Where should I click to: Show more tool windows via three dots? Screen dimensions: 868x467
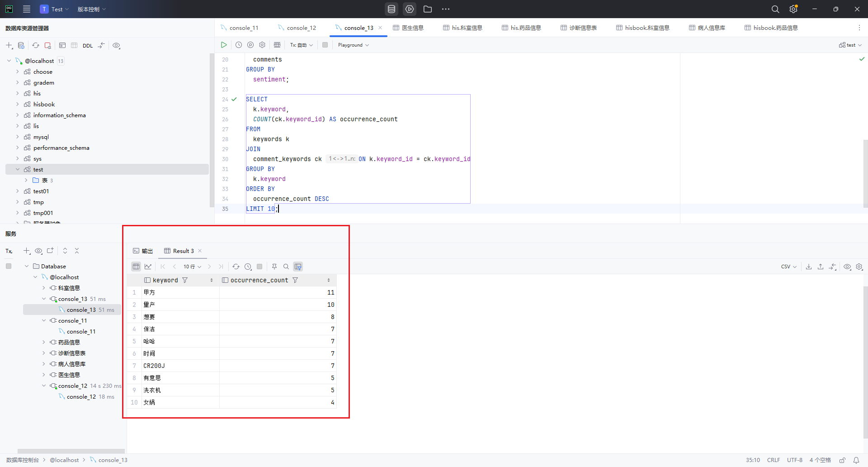pos(446,9)
